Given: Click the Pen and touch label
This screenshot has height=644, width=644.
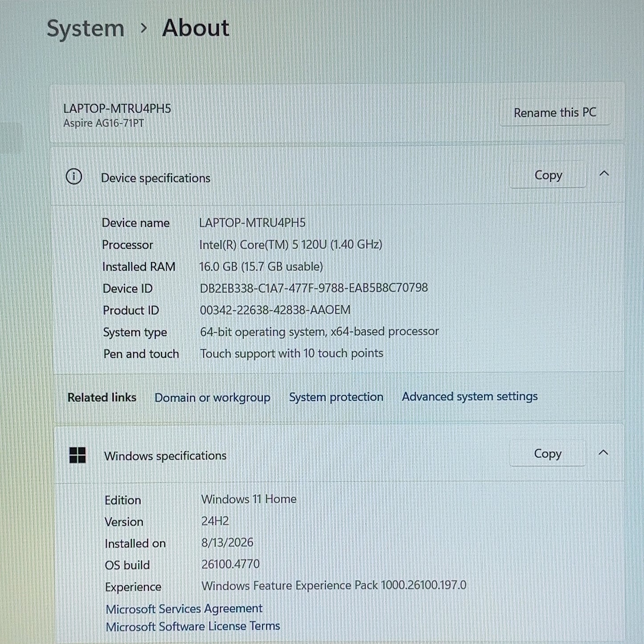Looking at the screenshot, I should (141, 354).
